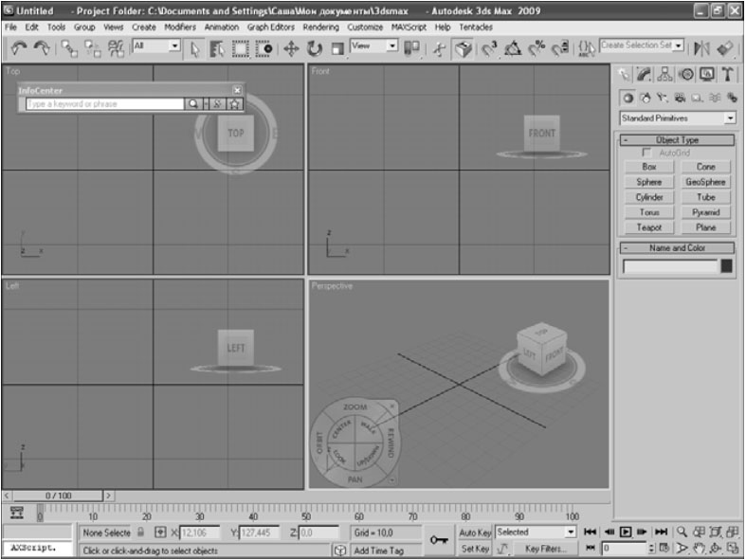746x560 pixels.
Task: Switch to the Modify panel tab
Action: click(x=644, y=74)
